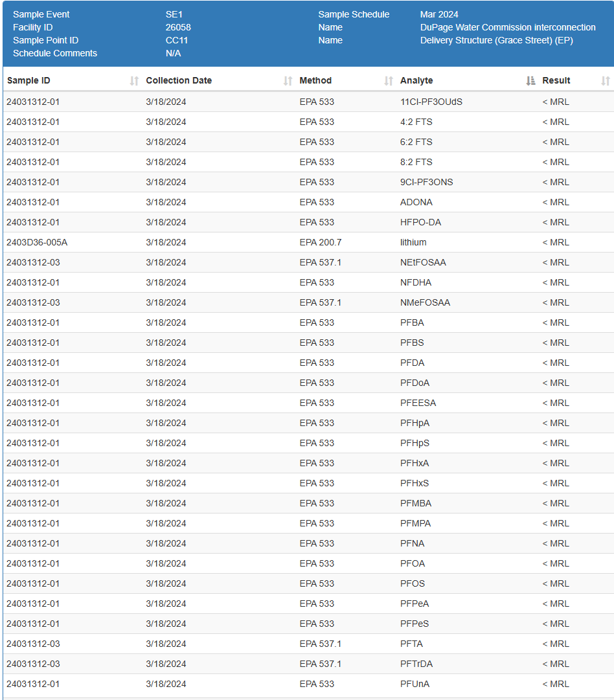Click the Result header text

pos(556,81)
